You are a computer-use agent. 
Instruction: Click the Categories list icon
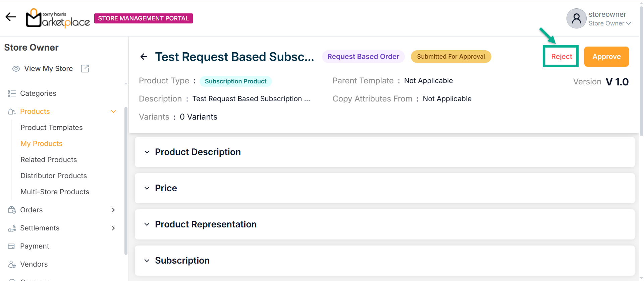click(12, 93)
